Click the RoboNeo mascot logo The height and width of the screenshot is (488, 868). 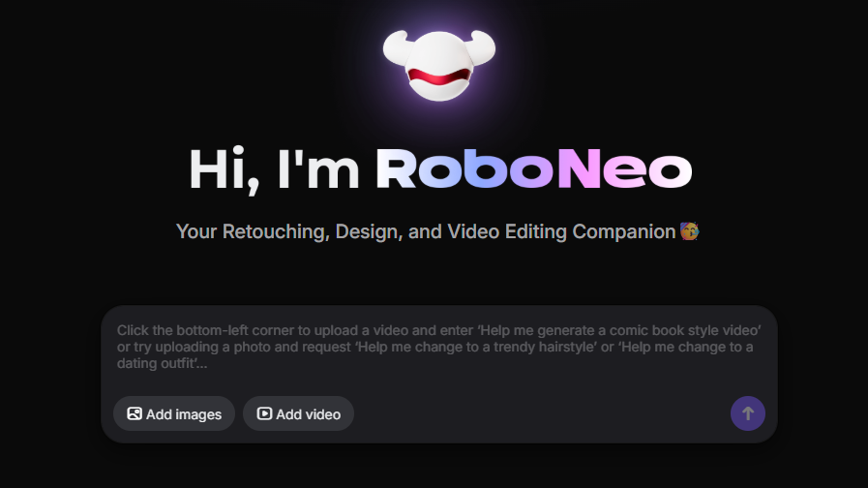tap(439, 66)
